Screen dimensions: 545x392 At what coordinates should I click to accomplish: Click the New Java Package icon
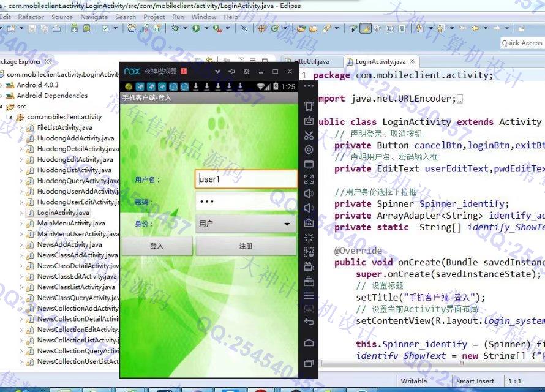(x=261, y=29)
